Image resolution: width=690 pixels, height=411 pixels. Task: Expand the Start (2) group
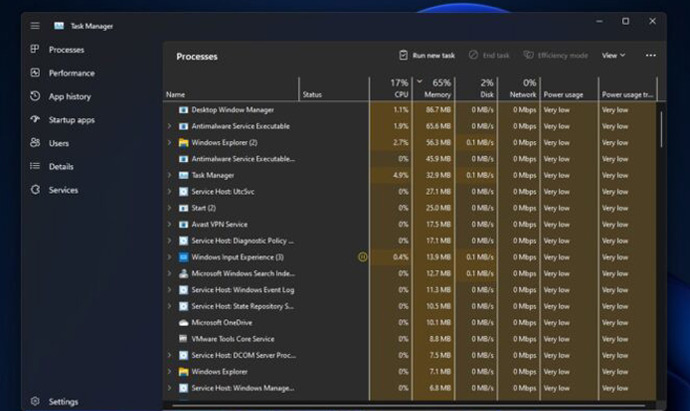[x=169, y=208]
